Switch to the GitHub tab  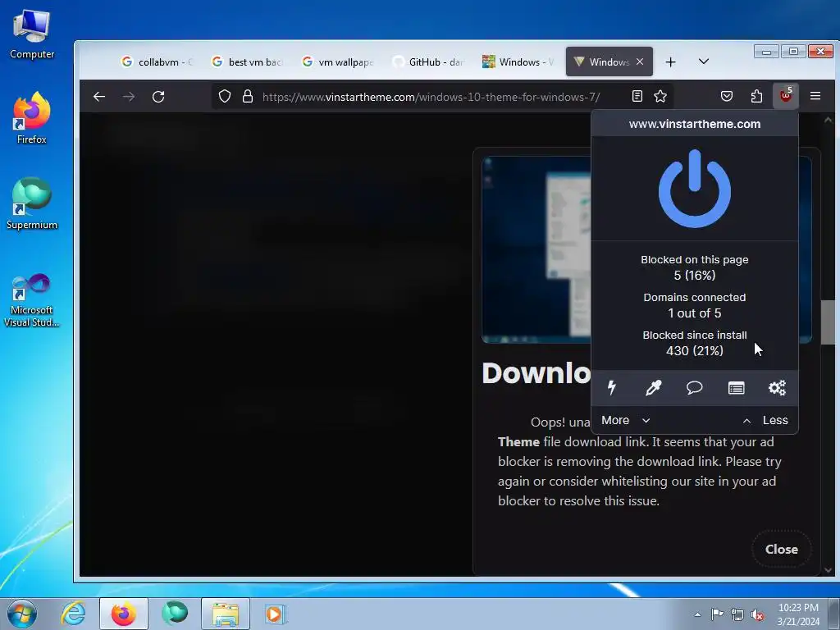pos(428,62)
